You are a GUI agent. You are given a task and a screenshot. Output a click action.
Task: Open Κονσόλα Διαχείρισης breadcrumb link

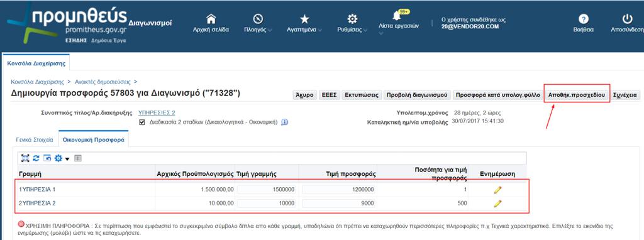click(x=37, y=82)
